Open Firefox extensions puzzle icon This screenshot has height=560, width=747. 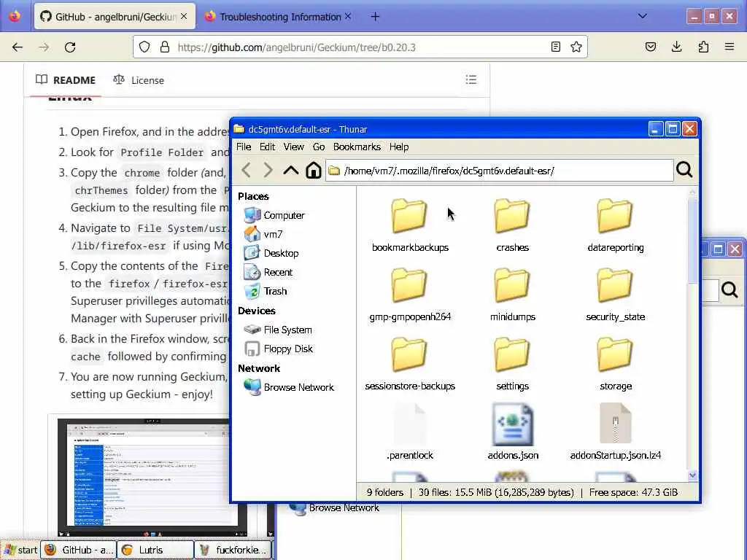coord(703,47)
